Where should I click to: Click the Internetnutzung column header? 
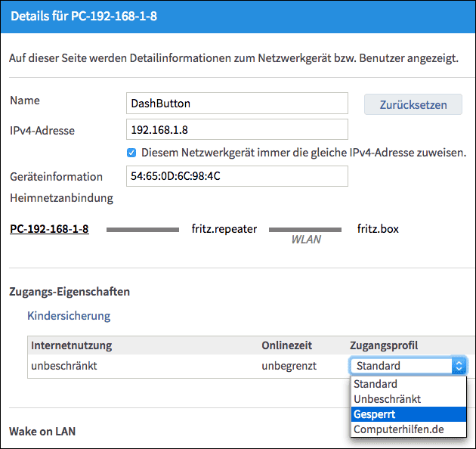point(71,345)
